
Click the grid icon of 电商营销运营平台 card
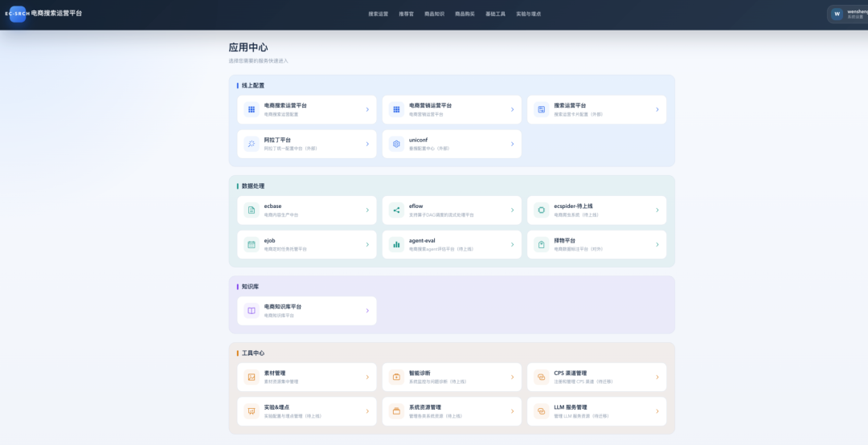point(396,109)
